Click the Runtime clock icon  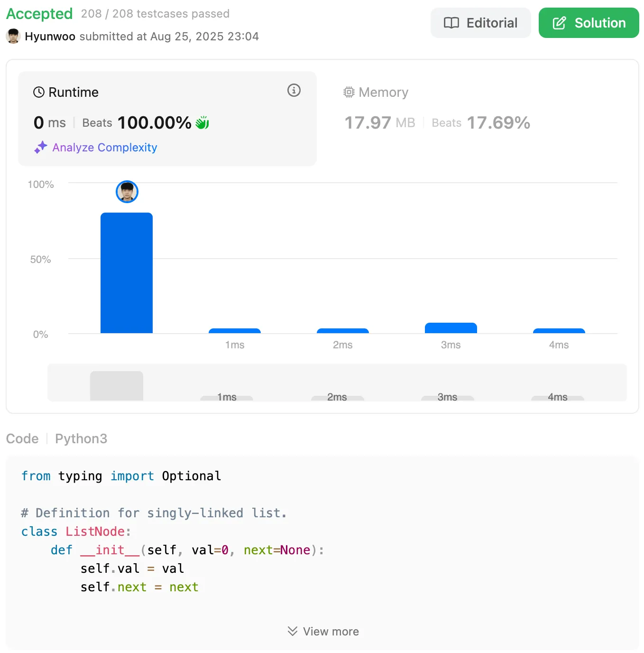point(39,92)
